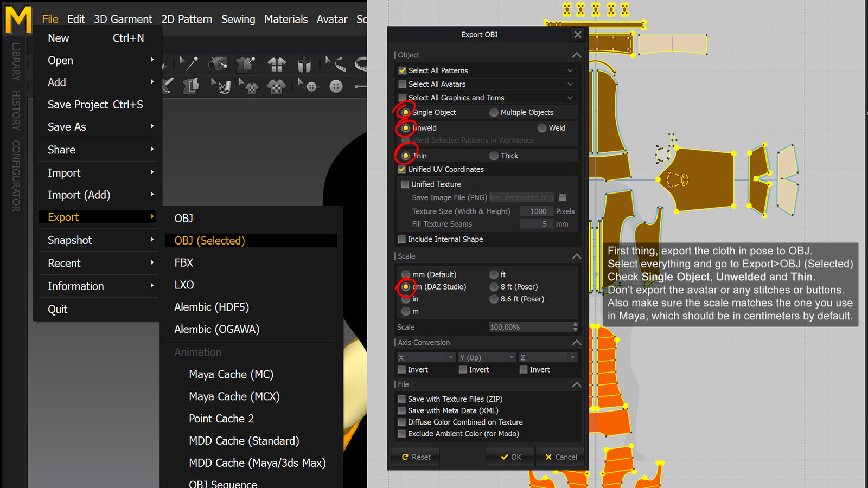
Task: Click the Reset 2D Arrangement garment icon
Action: [277, 65]
